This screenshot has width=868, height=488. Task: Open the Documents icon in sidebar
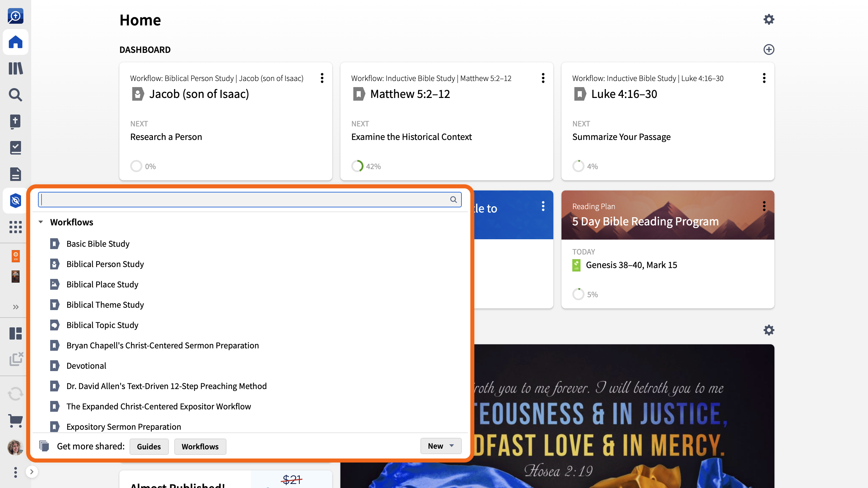point(16,174)
